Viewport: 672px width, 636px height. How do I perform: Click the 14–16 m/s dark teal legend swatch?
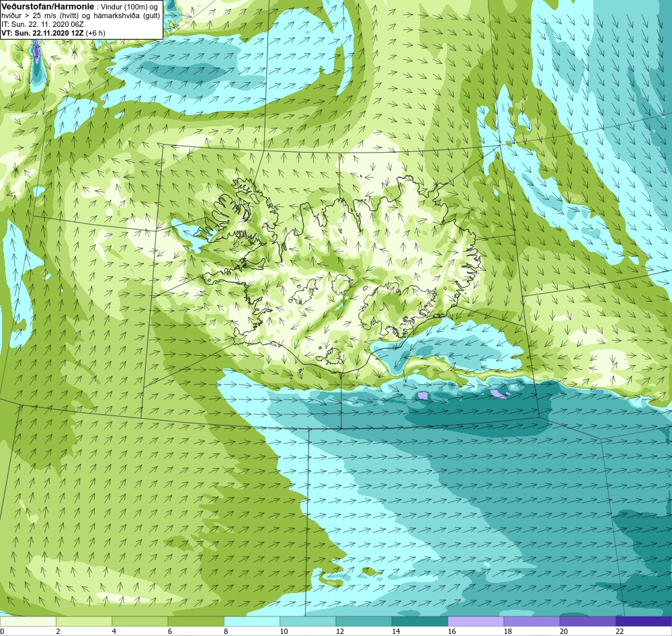coord(420,621)
